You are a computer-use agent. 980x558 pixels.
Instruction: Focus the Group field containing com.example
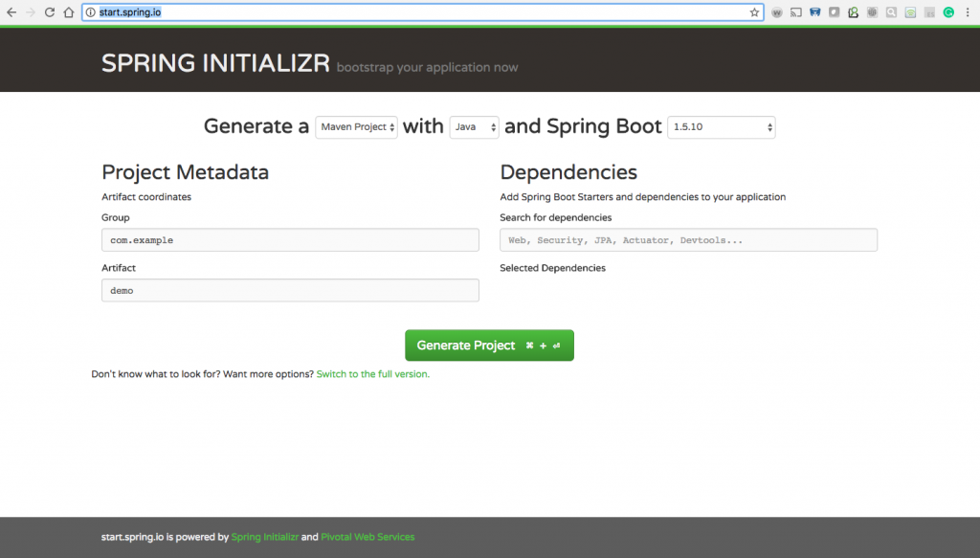[x=290, y=240]
